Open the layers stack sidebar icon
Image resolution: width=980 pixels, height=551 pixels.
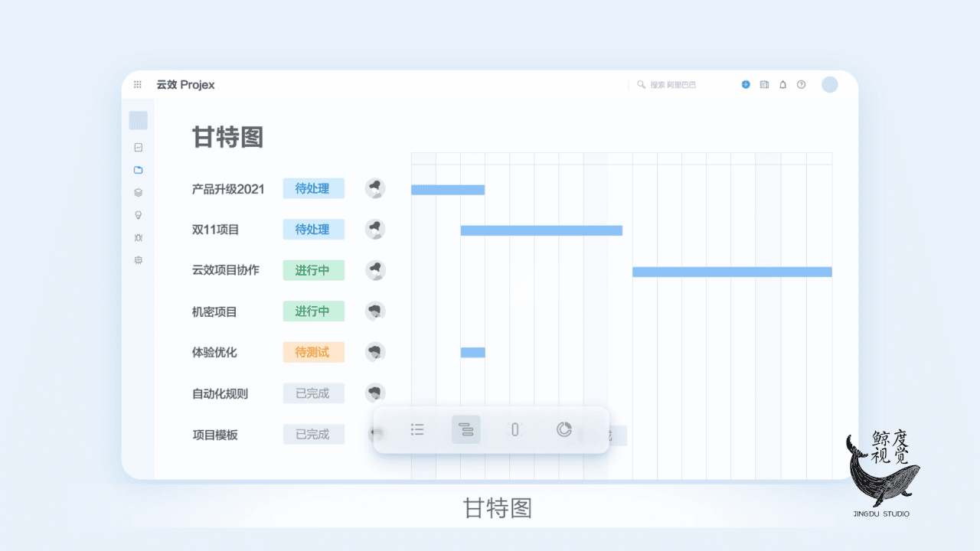click(138, 193)
